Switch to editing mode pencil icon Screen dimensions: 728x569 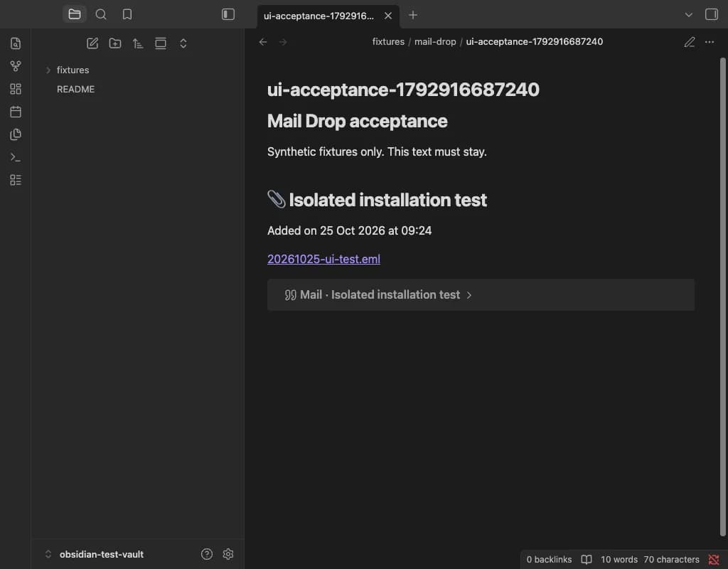point(690,42)
